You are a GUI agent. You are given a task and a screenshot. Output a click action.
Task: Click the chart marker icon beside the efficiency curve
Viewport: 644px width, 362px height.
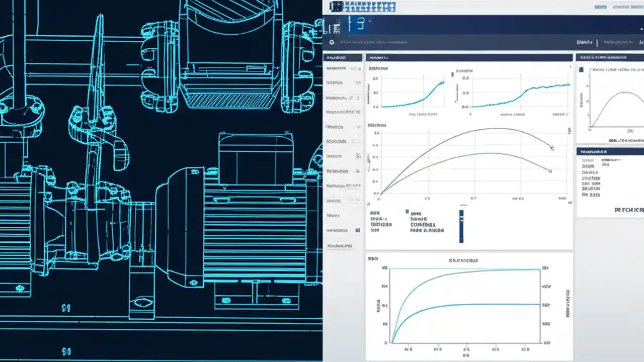(551, 148)
